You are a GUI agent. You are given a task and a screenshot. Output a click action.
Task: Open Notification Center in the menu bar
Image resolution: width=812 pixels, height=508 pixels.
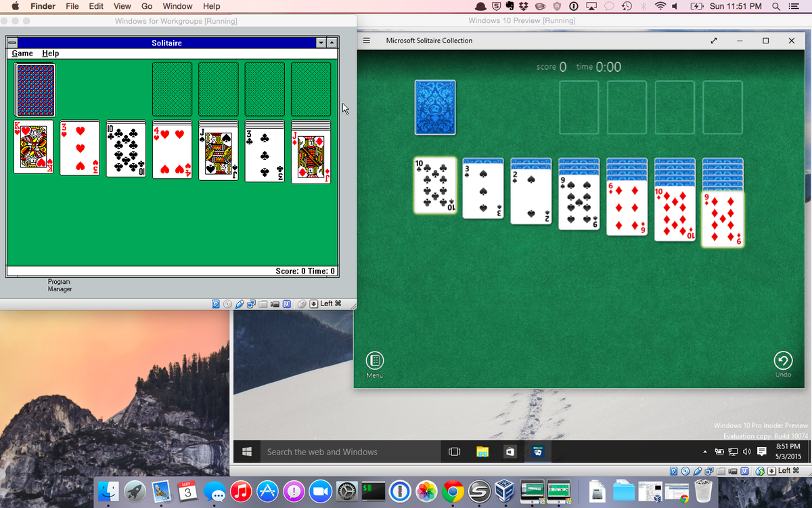pyautogui.click(x=794, y=6)
